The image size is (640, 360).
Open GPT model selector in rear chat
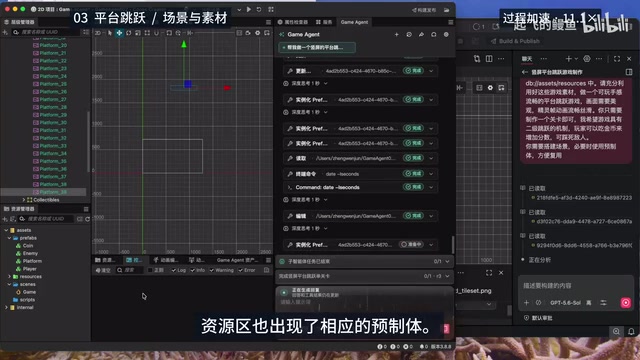(565, 303)
